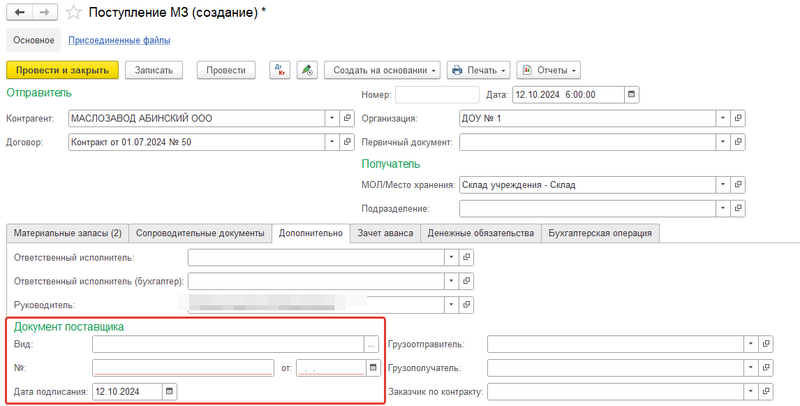Open Организация record via open icon
800x406 pixels.
[x=739, y=118]
